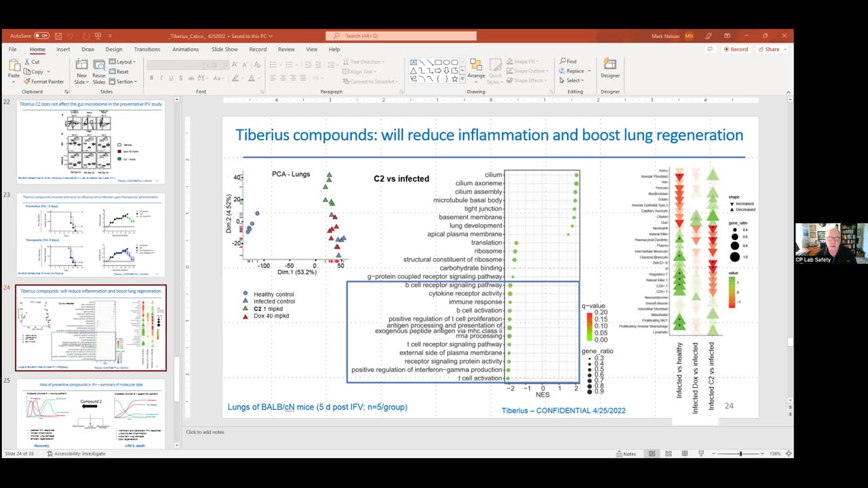This screenshot has height=488, width=868.
Task: Switch to the Insert tab
Action: point(63,49)
